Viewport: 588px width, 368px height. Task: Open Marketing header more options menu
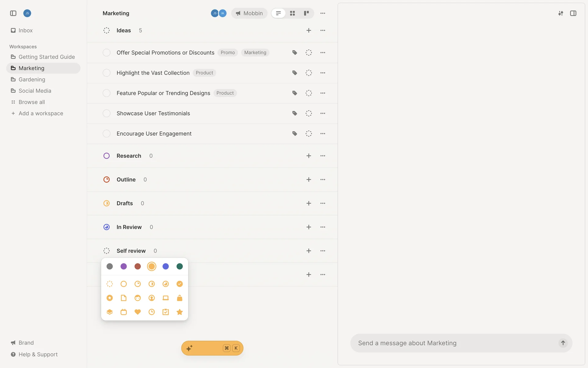[323, 13]
